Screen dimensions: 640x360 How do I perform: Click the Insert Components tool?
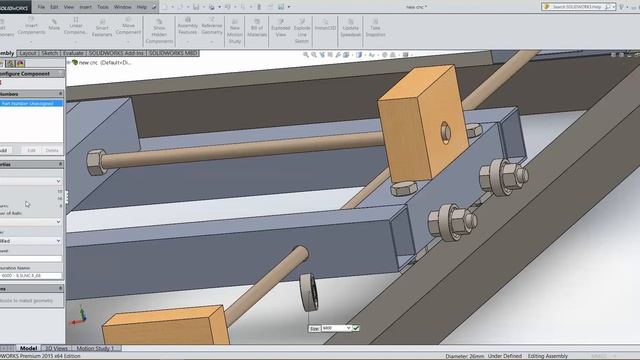31,25
